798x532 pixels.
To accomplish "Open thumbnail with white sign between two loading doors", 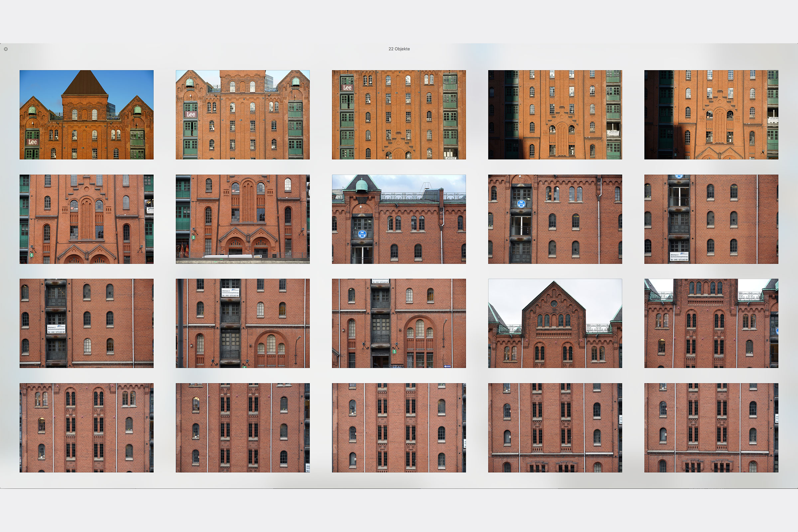I will tap(86, 323).
